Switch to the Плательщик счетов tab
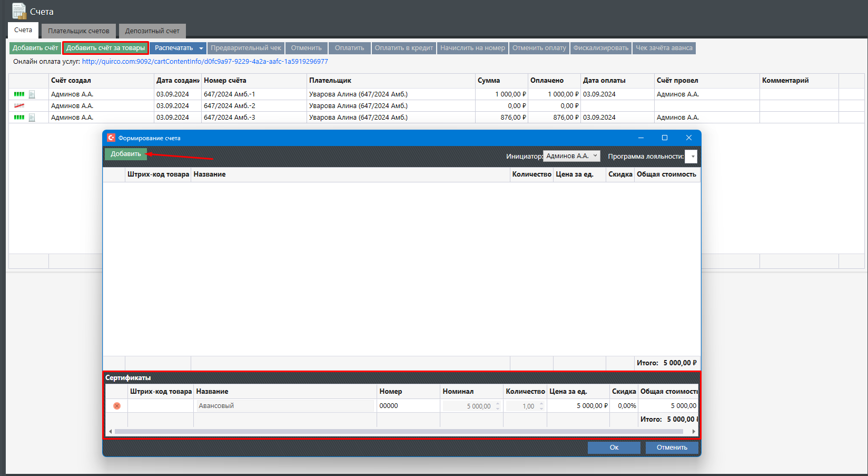Viewport: 868px width, 476px height. tap(78, 31)
